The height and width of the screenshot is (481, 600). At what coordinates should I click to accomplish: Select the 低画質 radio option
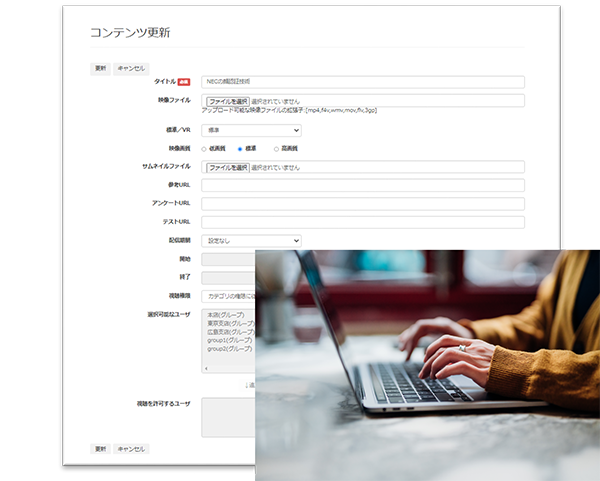point(204,149)
